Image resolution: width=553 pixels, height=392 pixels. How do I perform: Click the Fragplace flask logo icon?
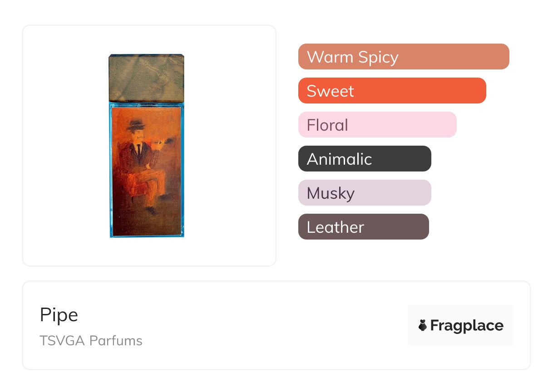point(423,325)
